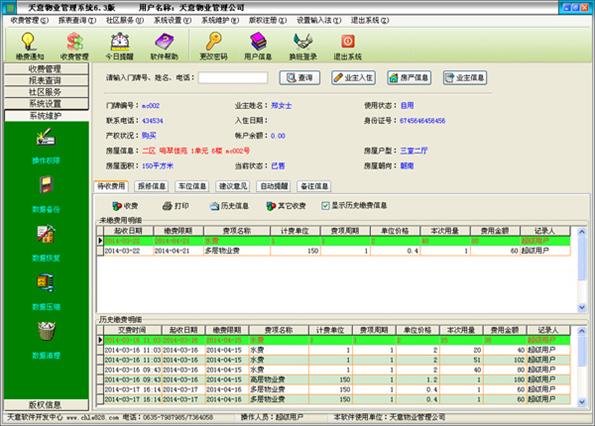Open 收费管理 menu in menu bar
595x426 pixels.
pyautogui.click(x=29, y=20)
